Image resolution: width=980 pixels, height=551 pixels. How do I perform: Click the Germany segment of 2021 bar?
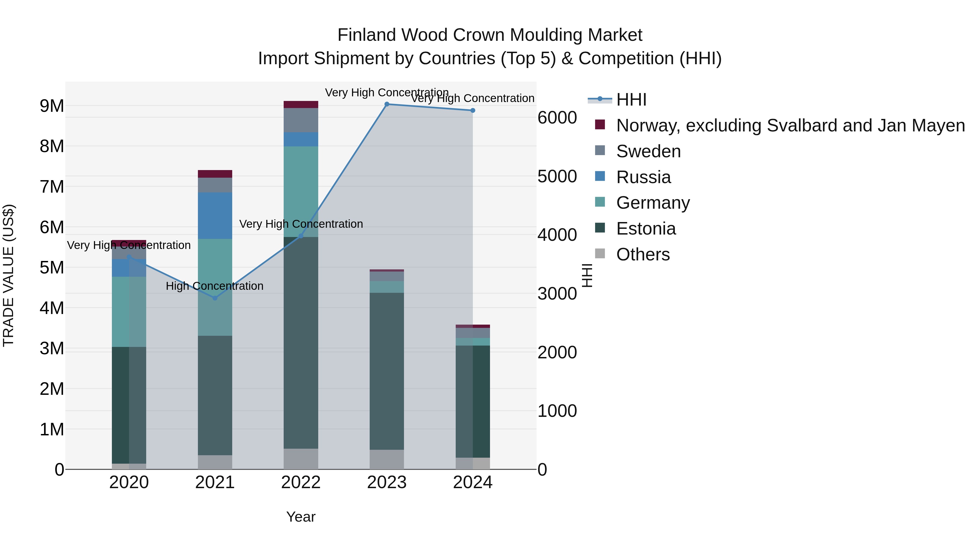[215, 287]
